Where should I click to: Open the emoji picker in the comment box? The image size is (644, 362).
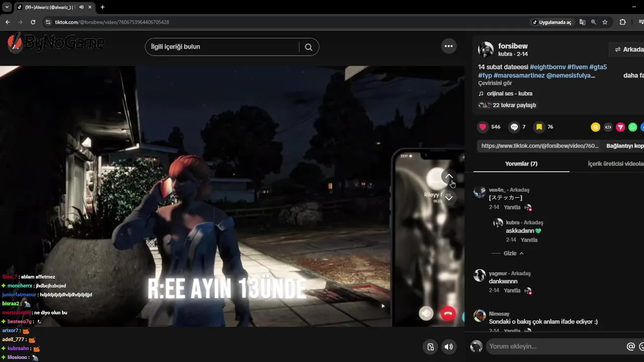click(642, 346)
